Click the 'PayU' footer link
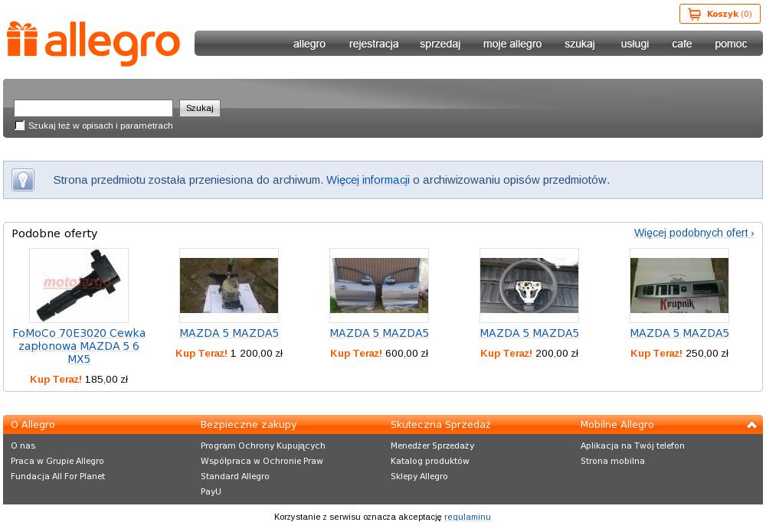The image size is (766, 532). point(211,491)
